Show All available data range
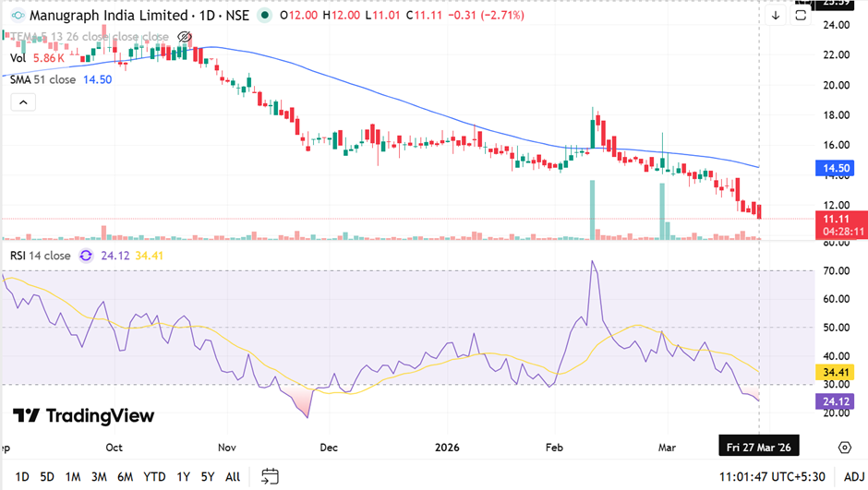Image resolution: width=868 pixels, height=490 pixels. pos(233,476)
